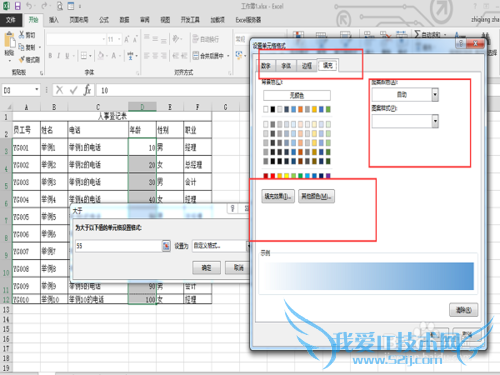The height and width of the screenshot is (375, 500).
Task: Click the range selector icon beside 55 field
Action: click(166, 246)
